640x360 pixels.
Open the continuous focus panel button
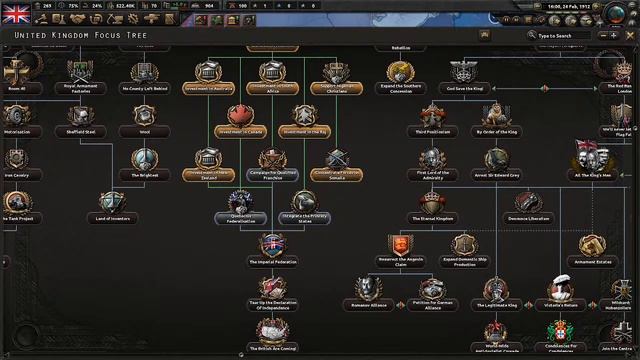click(x=484, y=36)
